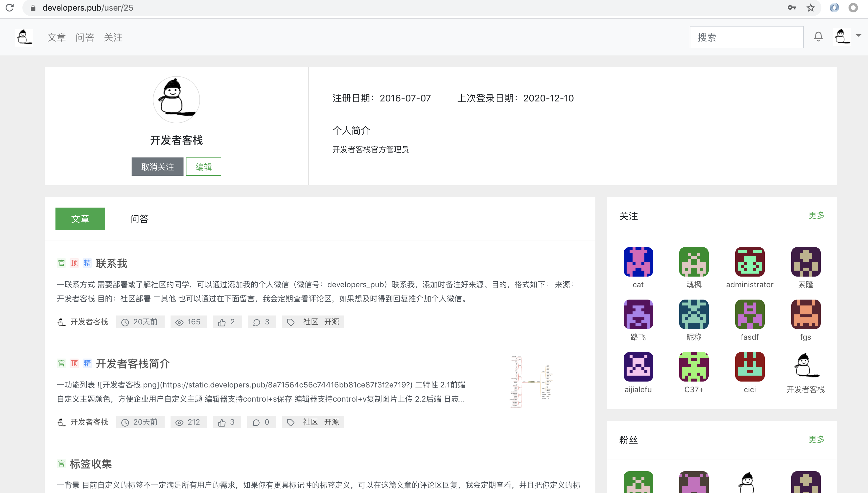Open 关注 in the top navigation

coord(113,37)
